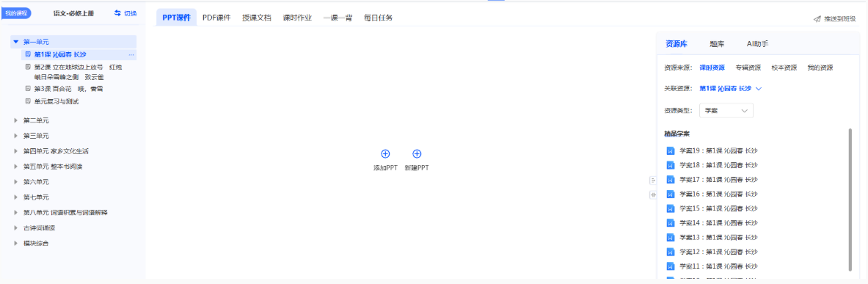
Task: Click upper panel collapse handle icon
Action: pos(653,180)
